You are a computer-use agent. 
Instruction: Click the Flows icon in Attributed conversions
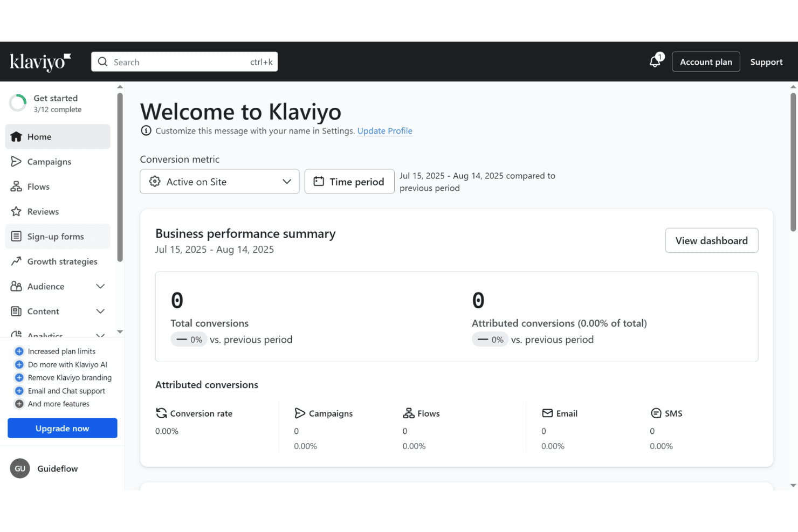pyautogui.click(x=409, y=413)
